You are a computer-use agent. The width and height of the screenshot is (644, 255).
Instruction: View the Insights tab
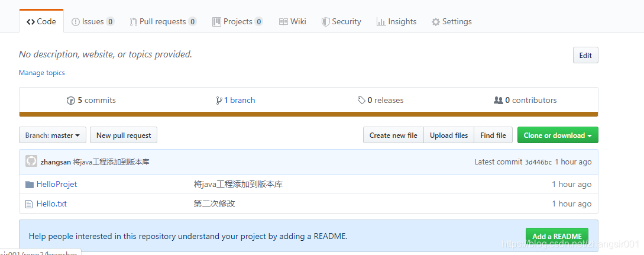[396, 22]
